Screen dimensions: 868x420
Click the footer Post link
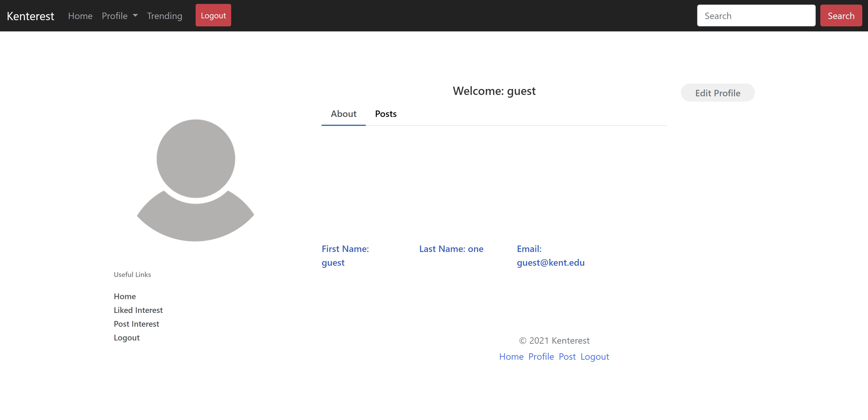[567, 357]
